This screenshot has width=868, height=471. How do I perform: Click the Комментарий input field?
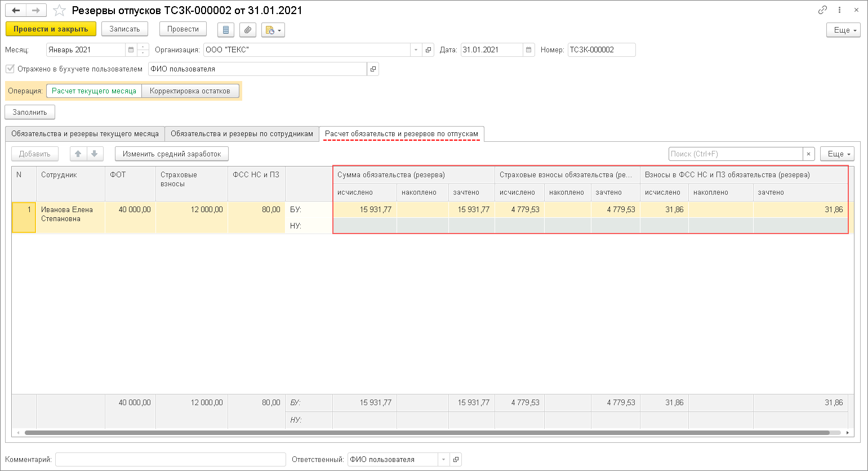(x=171, y=460)
